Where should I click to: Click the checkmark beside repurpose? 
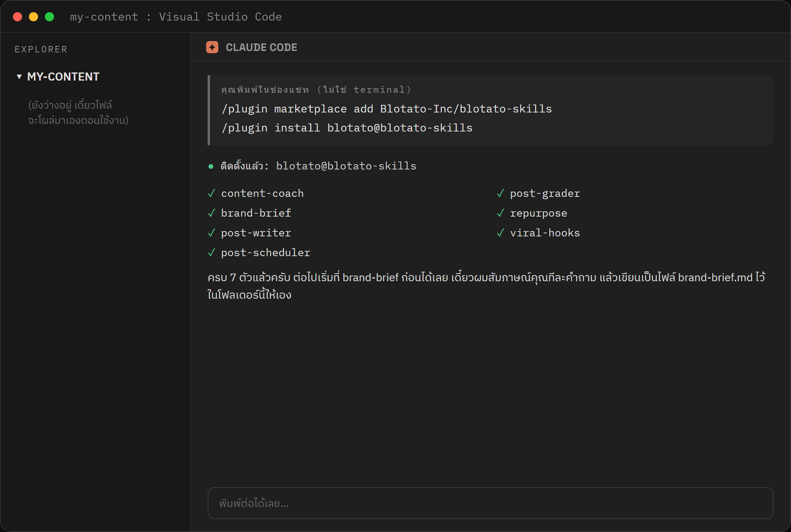pyautogui.click(x=501, y=213)
